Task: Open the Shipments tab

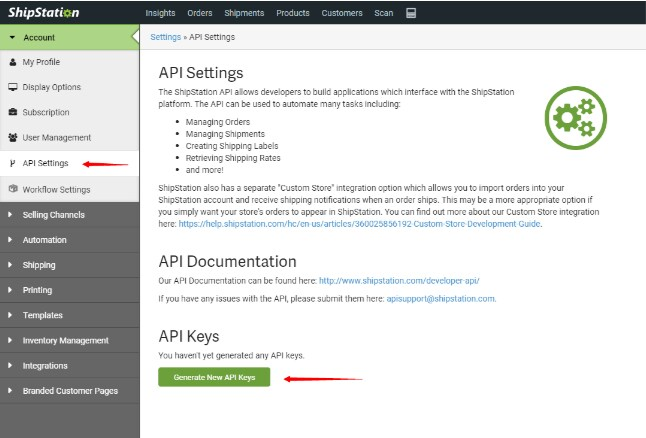Action: 244,13
